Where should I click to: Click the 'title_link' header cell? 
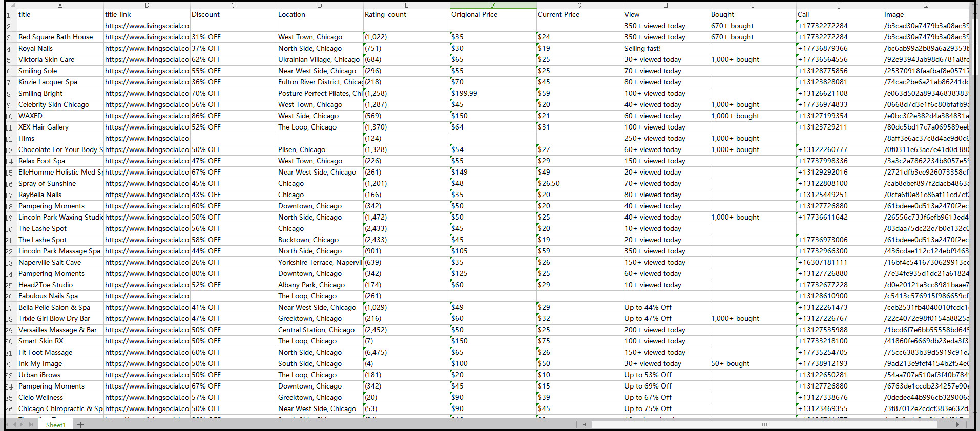(x=147, y=15)
